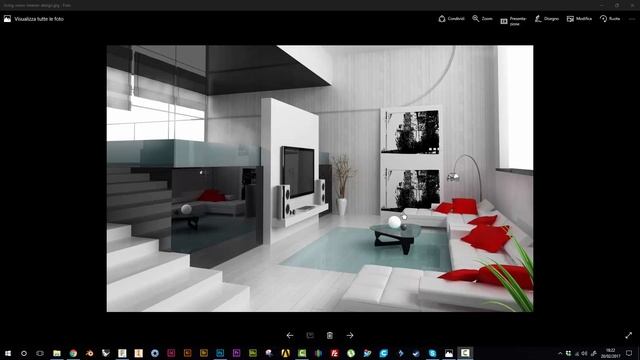Viewport: 640px width, 360px height.
Task: Launch Blender from the taskbar
Action: (89, 353)
